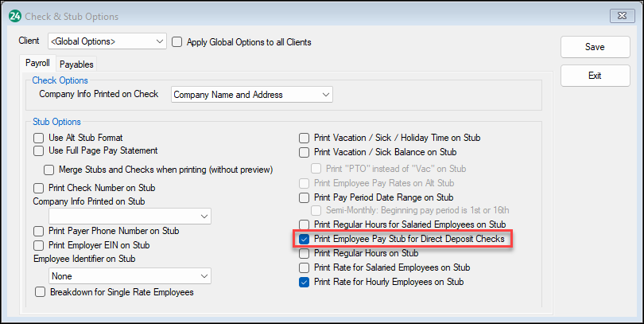Click the Save button
644x324 pixels.
tap(594, 47)
